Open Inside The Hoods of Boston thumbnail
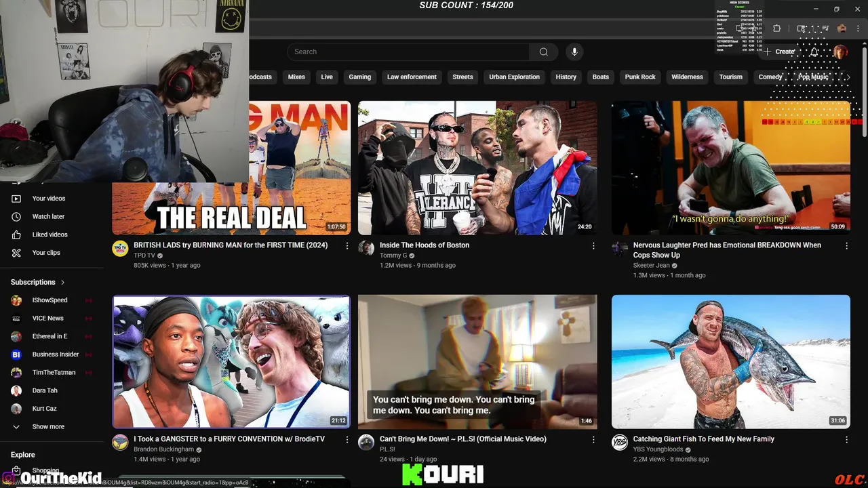Screen dimensions: 868x488 (x=477, y=168)
